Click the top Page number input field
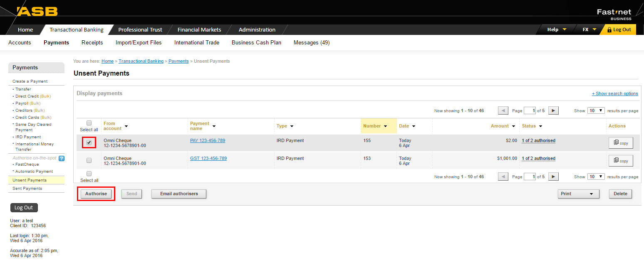Viewport: 644px width, 265px height. click(530, 110)
